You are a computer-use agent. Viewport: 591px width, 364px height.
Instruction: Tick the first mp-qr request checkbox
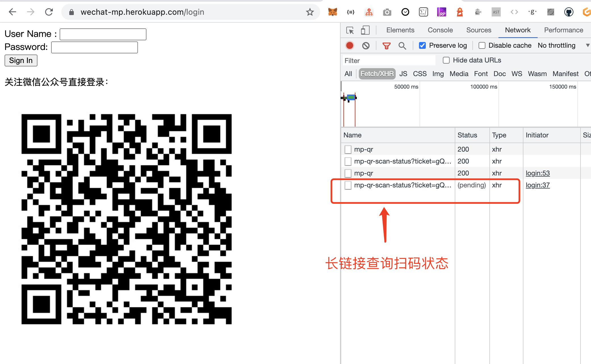[x=348, y=149]
